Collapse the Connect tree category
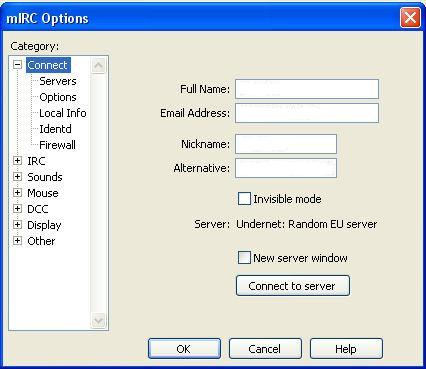 coord(17,65)
